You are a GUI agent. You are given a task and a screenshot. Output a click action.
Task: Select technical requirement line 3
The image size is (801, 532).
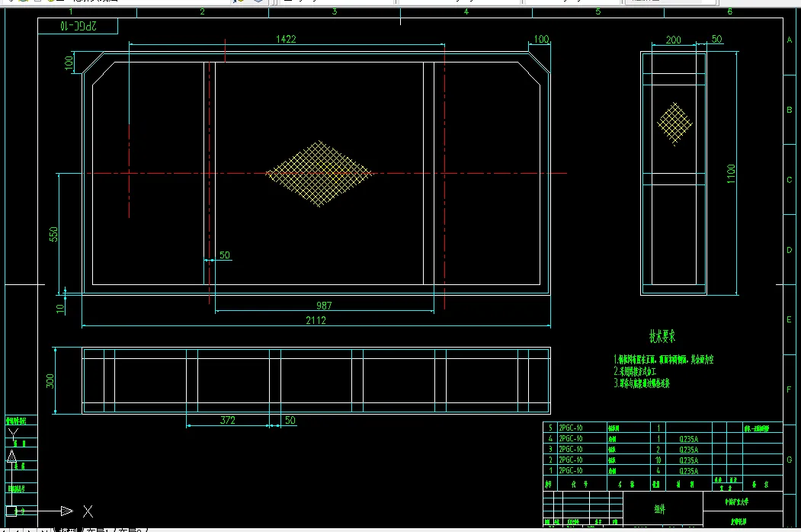(x=642, y=383)
